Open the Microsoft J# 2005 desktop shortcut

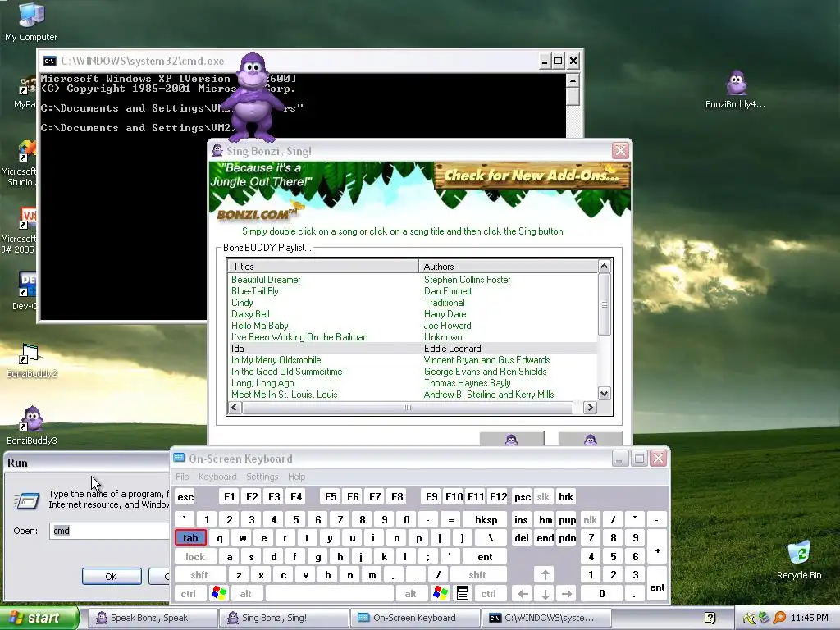tap(21, 231)
